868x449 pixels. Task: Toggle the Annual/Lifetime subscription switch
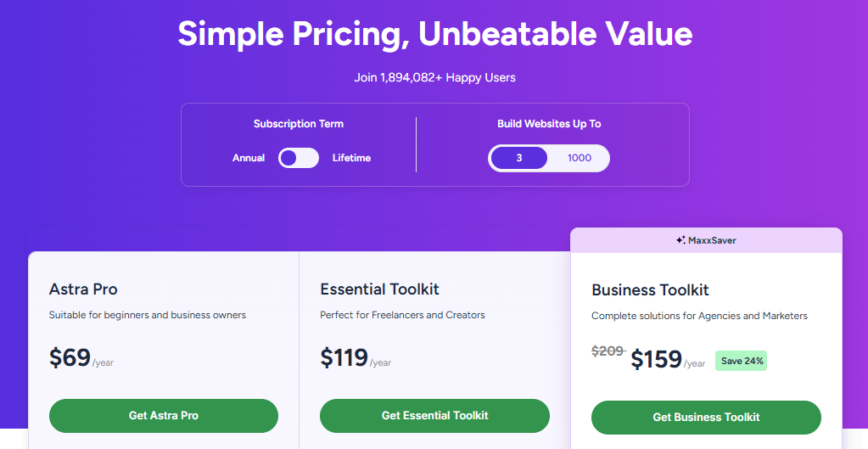[299, 158]
